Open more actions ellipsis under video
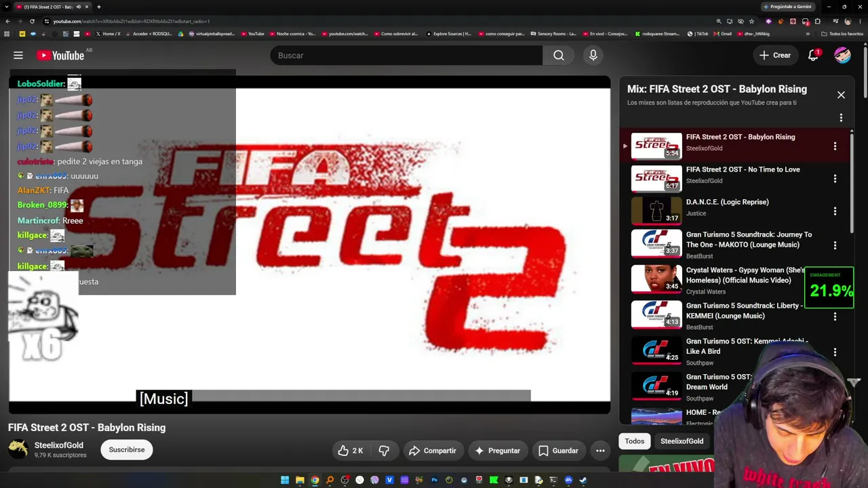 pos(600,451)
